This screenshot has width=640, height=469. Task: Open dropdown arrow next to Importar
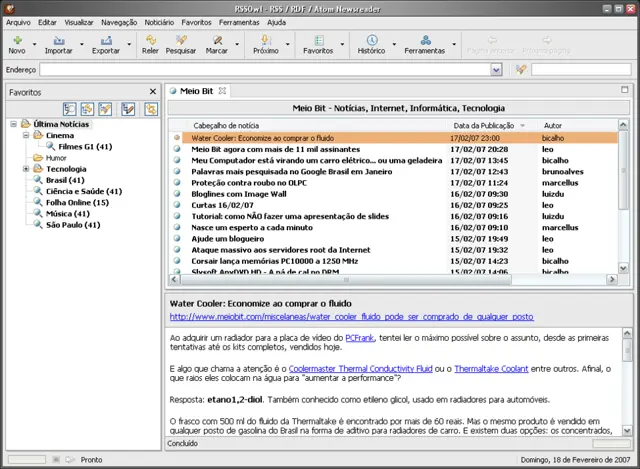pos(82,44)
